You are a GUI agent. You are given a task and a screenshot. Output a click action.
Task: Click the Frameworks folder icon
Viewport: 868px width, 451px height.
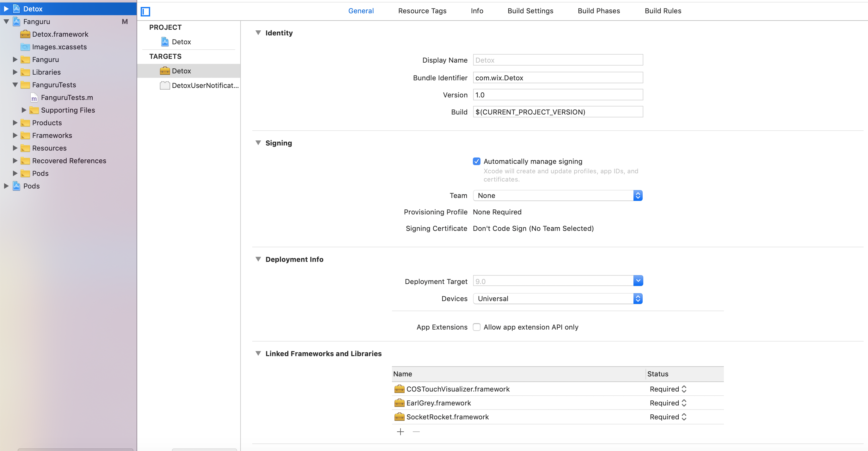[x=25, y=135]
